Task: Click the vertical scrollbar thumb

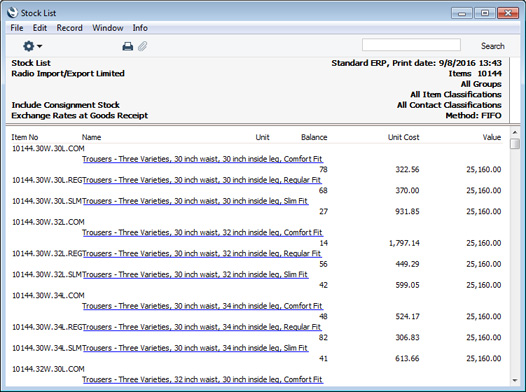Action: [x=515, y=144]
